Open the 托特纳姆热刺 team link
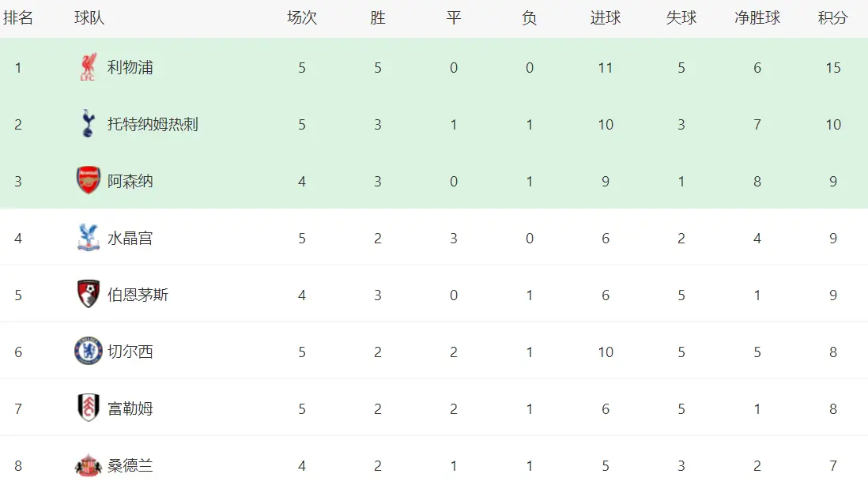This screenshot has height=489, width=868. (153, 125)
